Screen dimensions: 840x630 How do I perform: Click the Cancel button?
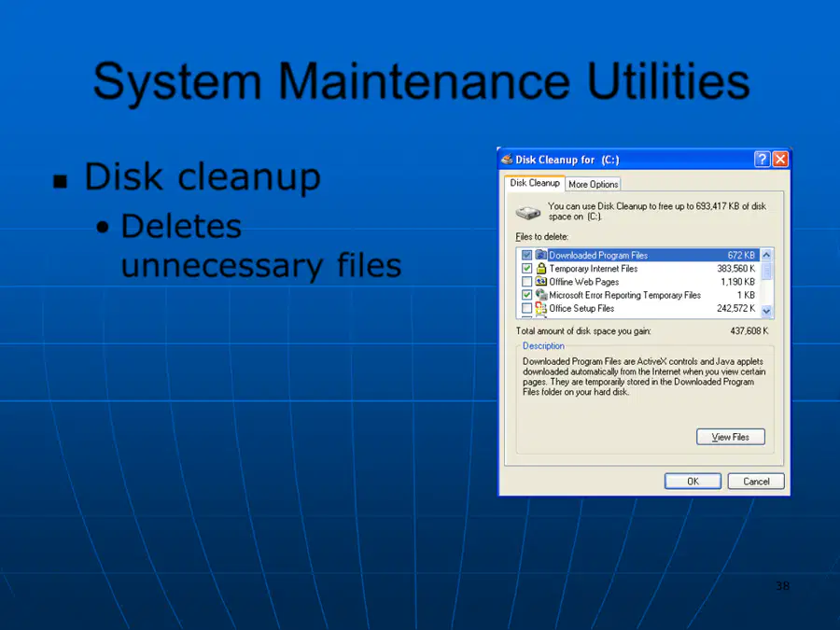[x=756, y=481]
